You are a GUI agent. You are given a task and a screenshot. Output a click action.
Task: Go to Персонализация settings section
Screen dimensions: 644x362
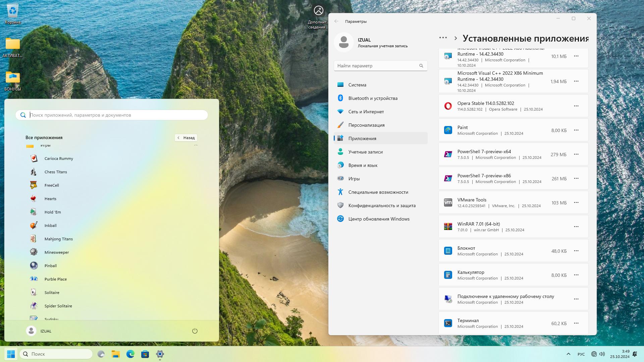coord(366,125)
